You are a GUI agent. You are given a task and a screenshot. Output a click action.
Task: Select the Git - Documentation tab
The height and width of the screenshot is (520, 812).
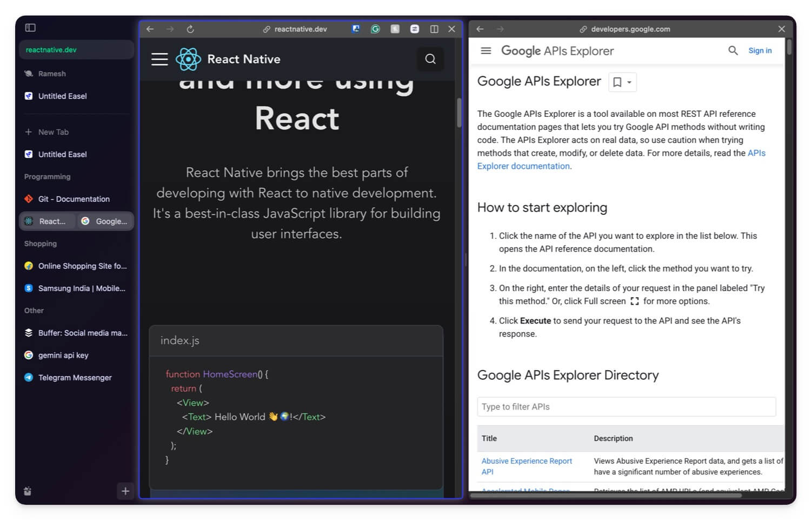74,199
